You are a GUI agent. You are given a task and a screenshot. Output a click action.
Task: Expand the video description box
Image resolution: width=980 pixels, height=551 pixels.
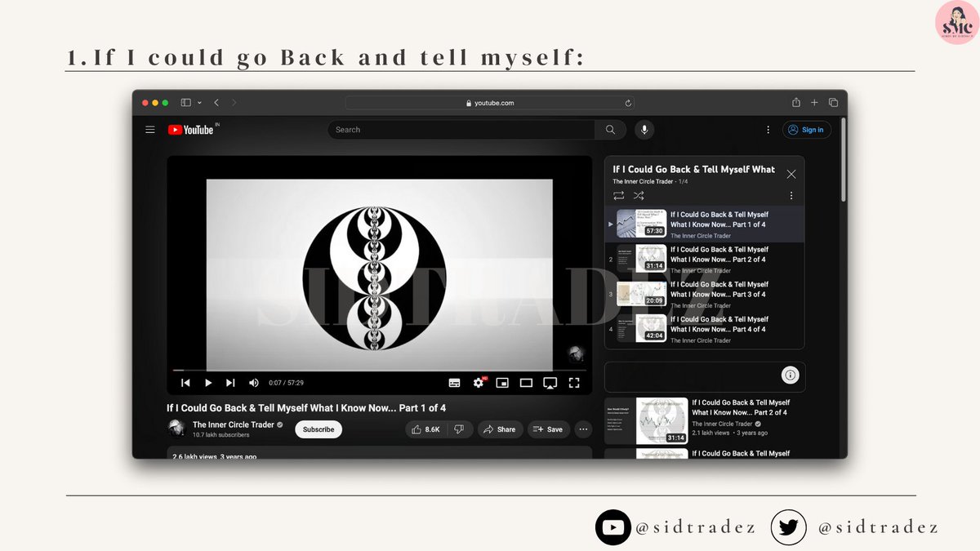point(380,452)
